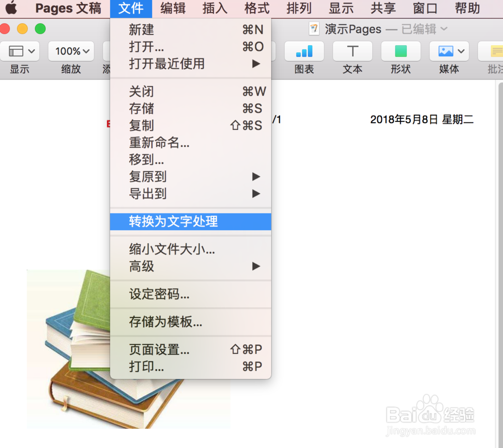
Task: Open 页面设置 from the File menu
Action: click(x=159, y=350)
